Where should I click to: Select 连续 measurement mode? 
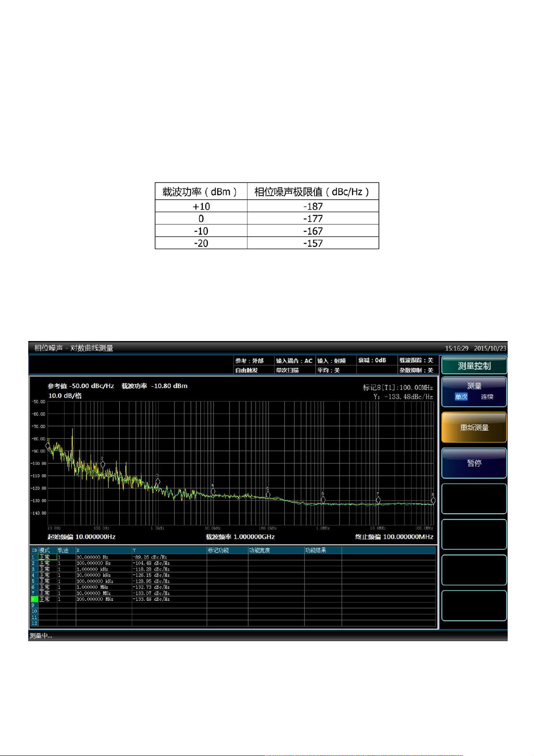pyautogui.click(x=487, y=397)
